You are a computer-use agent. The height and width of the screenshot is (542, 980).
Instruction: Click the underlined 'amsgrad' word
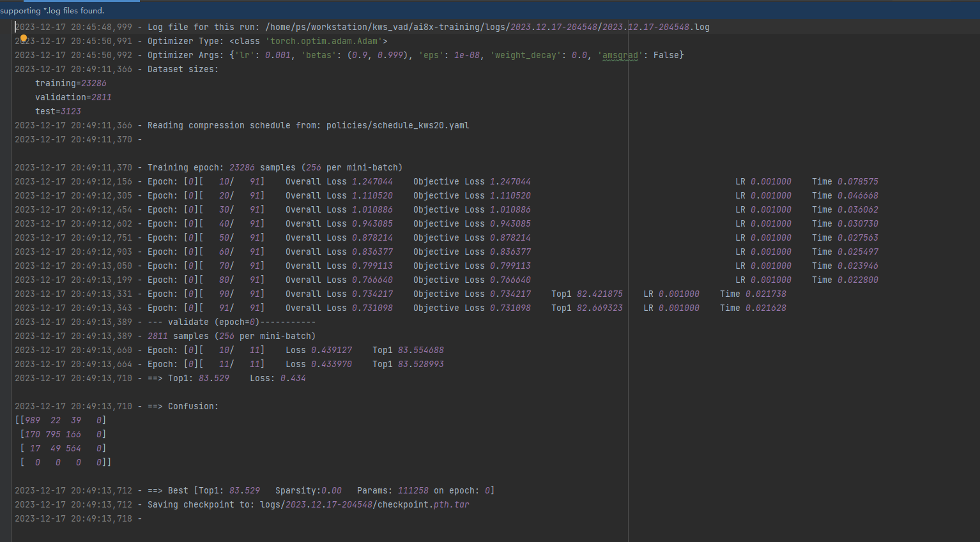pos(620,55)
